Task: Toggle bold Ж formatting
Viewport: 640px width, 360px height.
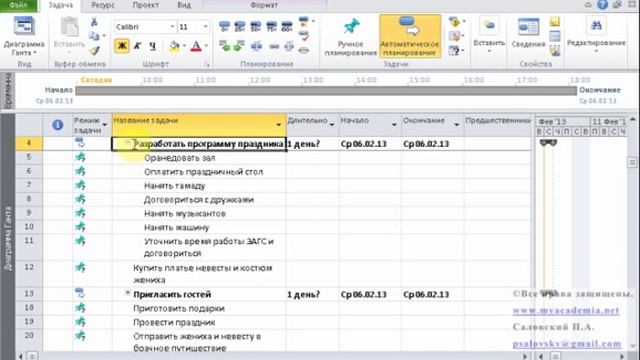Action: pos(122,46)
